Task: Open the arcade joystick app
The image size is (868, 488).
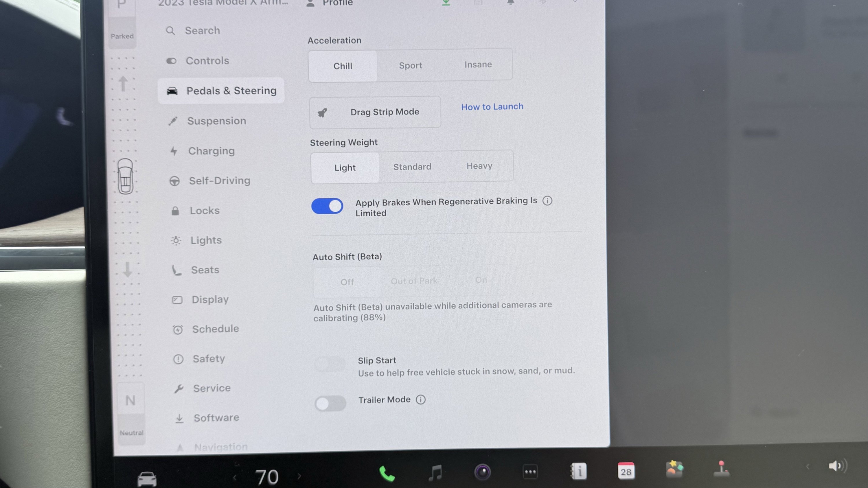Action: click(x=721, y=469)
